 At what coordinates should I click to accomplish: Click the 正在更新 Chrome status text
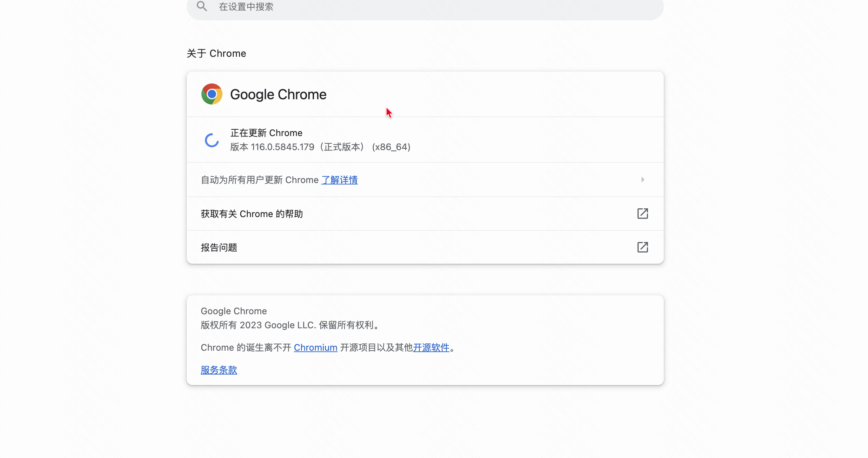click(266, 133)
